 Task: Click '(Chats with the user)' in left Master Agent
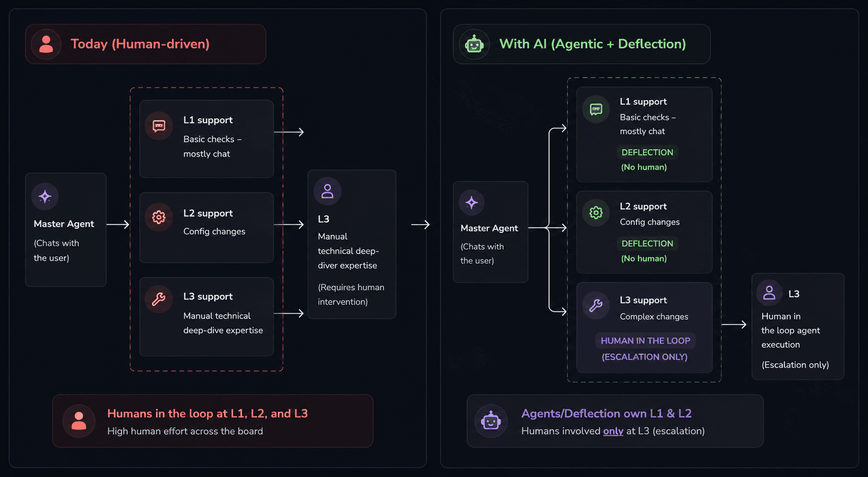(x=56, y=250)
